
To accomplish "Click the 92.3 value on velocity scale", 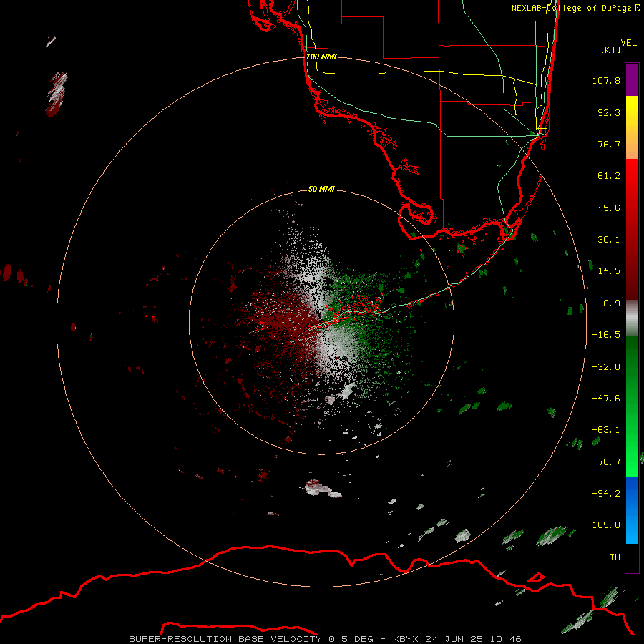I will 609,112.
